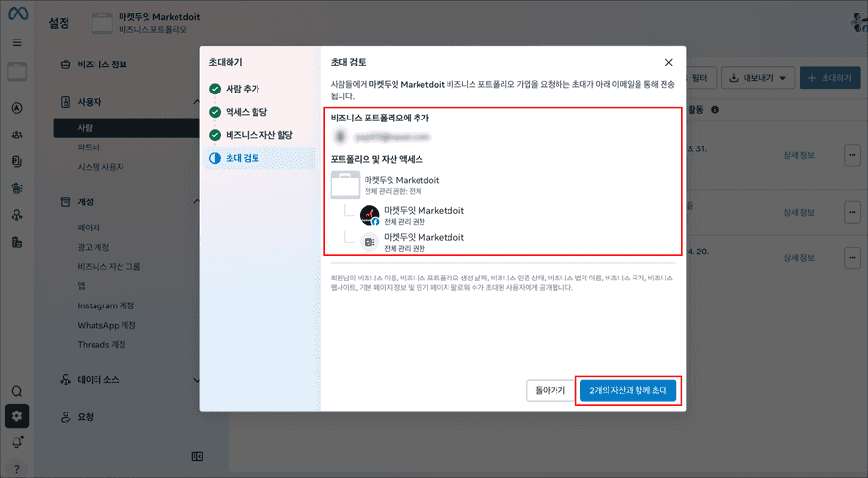Click the Meta logo icon
The height and width of the screenshot is (478, 868).
17,13
